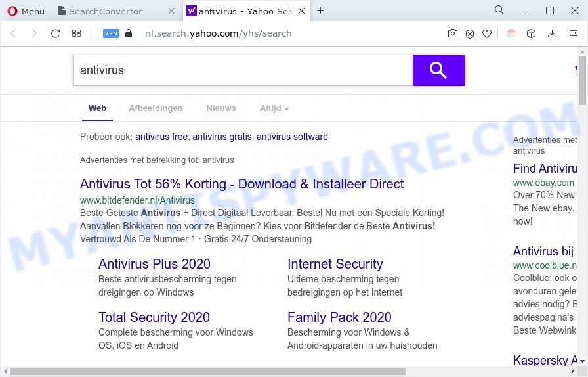Open the downloads icon
Screen dimensions: 588x377
tap(552, 33)
